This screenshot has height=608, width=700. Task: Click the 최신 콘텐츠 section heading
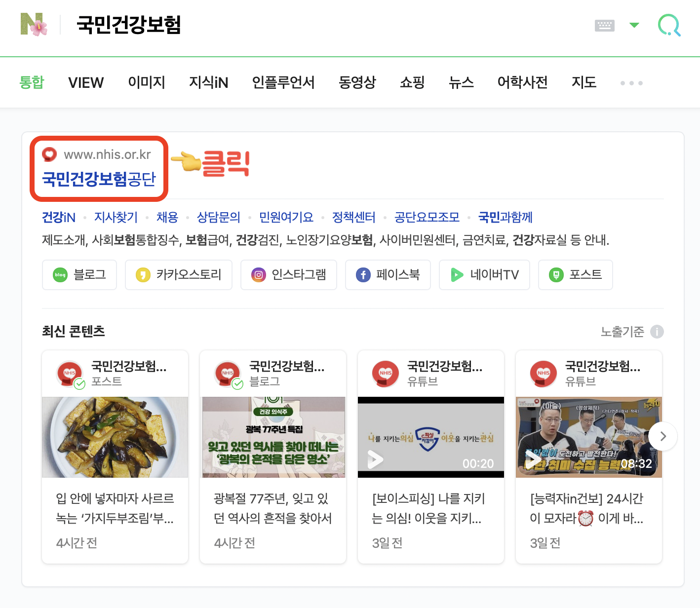tap(74, 331)
